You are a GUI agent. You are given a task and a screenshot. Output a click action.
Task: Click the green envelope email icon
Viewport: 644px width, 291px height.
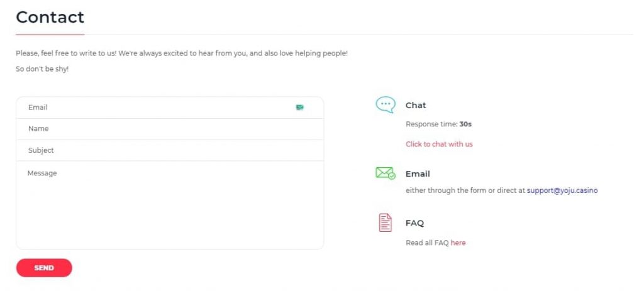pyautogui.click(x=386, y=173)
